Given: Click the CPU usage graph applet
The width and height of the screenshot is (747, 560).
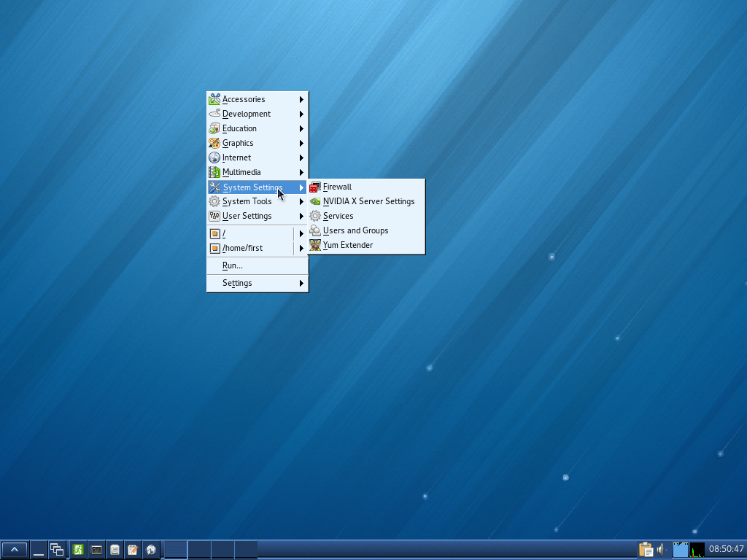Looking at the screenshot, I should click(697, 550).
